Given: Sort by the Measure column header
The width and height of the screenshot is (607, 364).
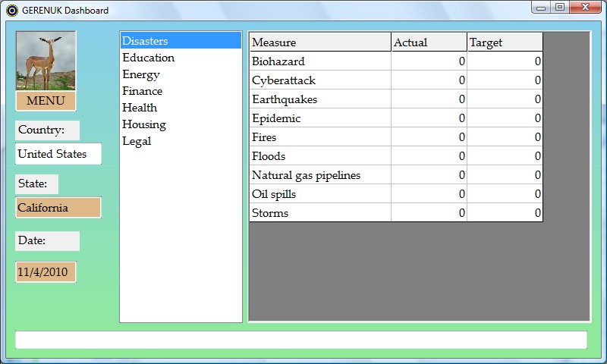Looking at the screenshot, I should [x=319, y=42].
